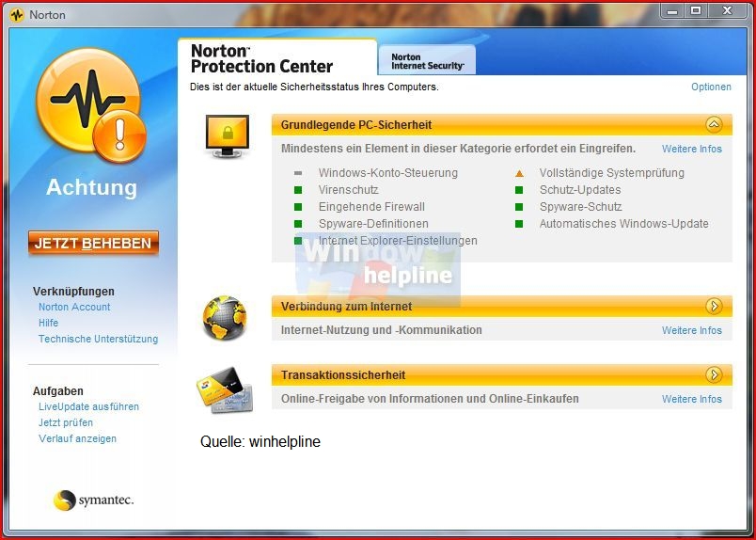Click the Verbindung zum Internet header
This screenshot has height=540, width=756.
[x=502, y=307]
